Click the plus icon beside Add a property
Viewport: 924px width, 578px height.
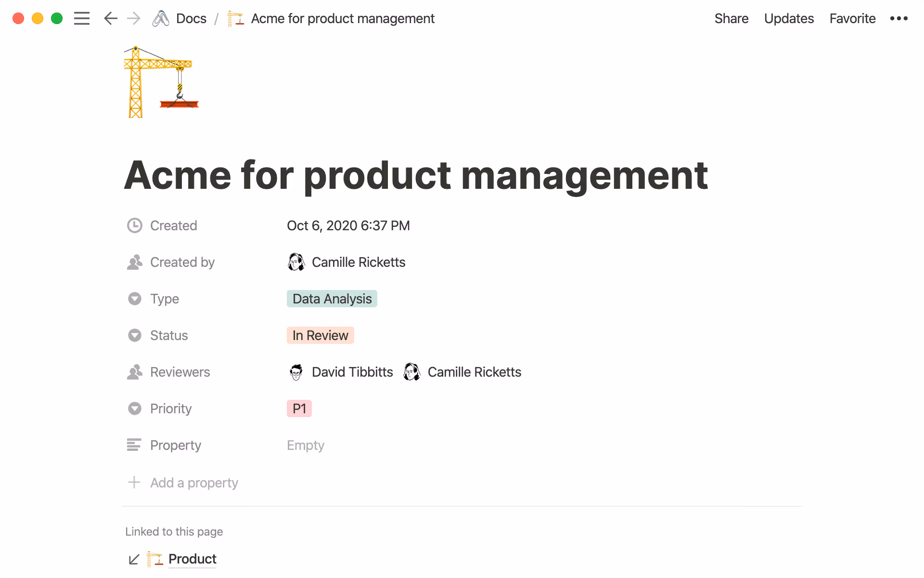134,482
